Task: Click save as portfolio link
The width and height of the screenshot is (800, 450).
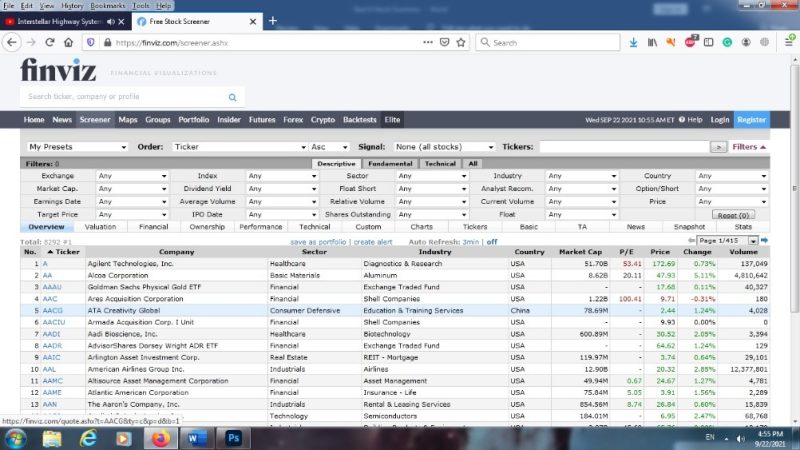Action: tap(318, 242)
